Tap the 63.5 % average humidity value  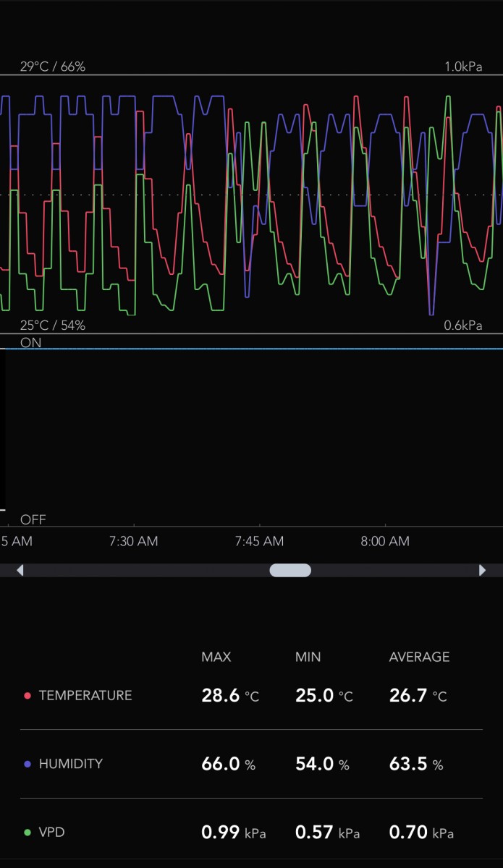click(416, 764)
